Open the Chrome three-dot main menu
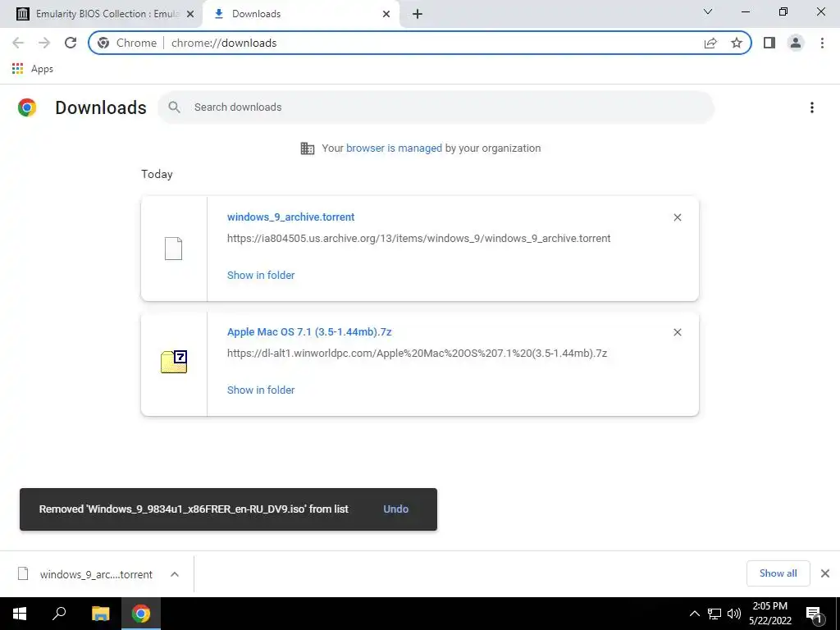The height and width of the screenshot is (630, 840). point(822,43)
